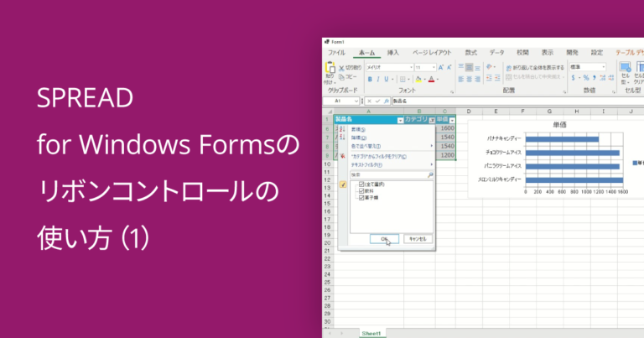Increase the cell indent
644x338 pixels.
(x=497, y=78)
